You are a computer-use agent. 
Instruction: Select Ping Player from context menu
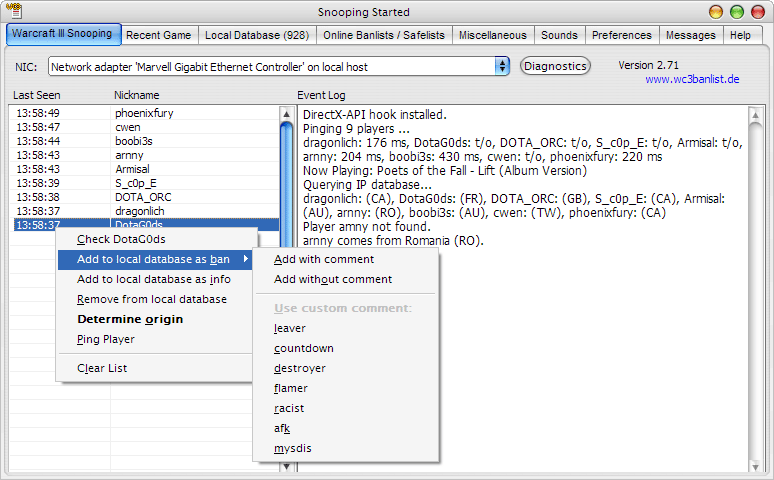(156, 339)
